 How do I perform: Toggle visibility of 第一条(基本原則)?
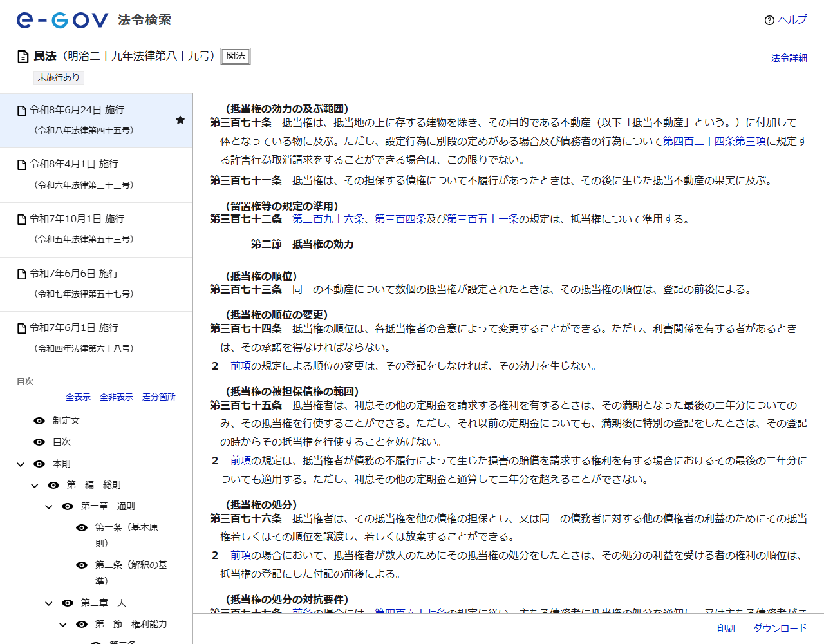click(82, 527)
